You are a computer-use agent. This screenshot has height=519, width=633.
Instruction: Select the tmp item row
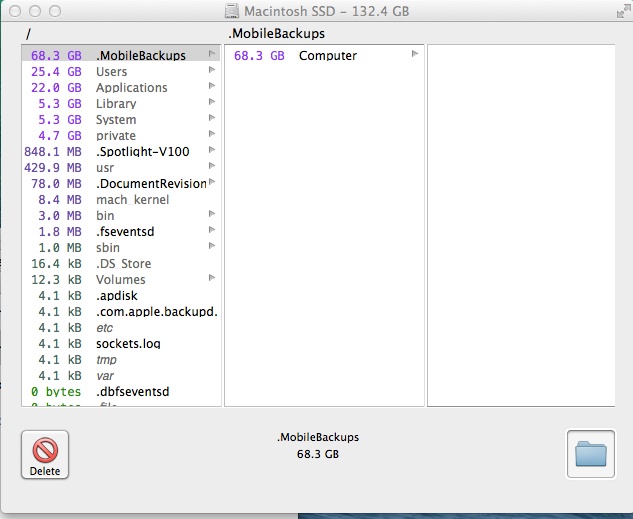(x=121, y=360)
